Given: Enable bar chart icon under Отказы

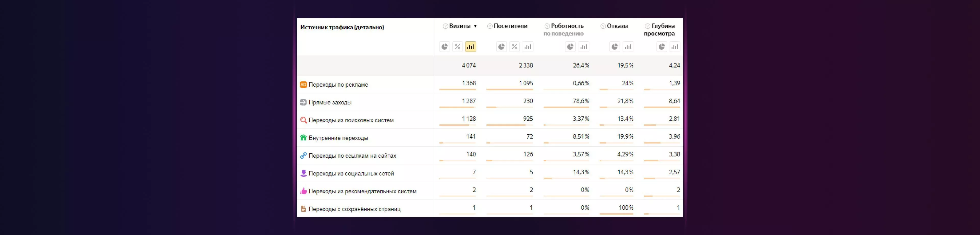Looking at the screenshot, I should click(x=628, y=47).
